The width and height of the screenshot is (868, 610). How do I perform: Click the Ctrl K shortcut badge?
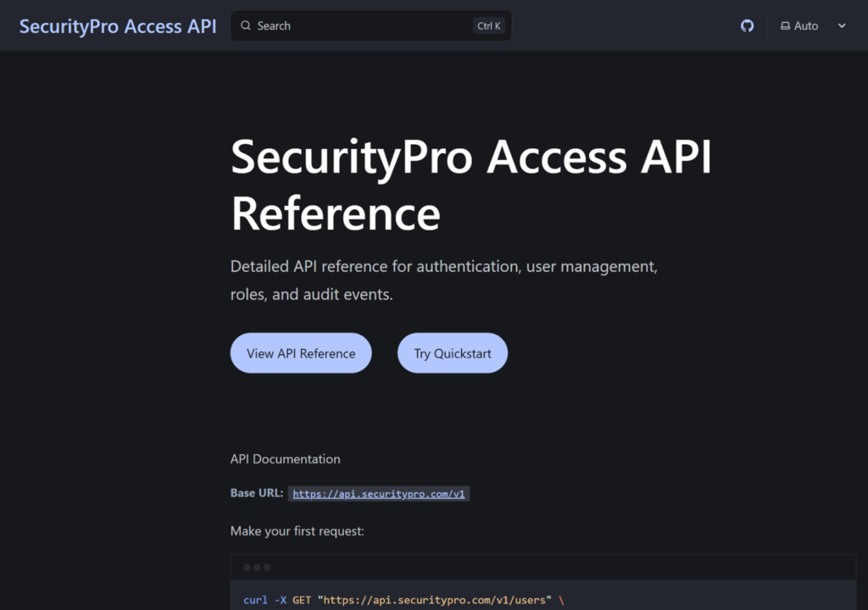[x=488, y=26]
